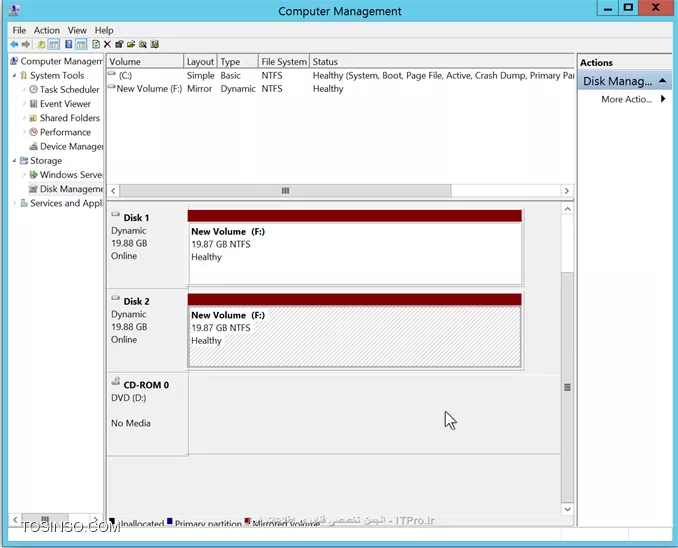Screen dimensions: 678x548
Task: Click the Device Manager icon in tree
Action: tap(33, 146)
